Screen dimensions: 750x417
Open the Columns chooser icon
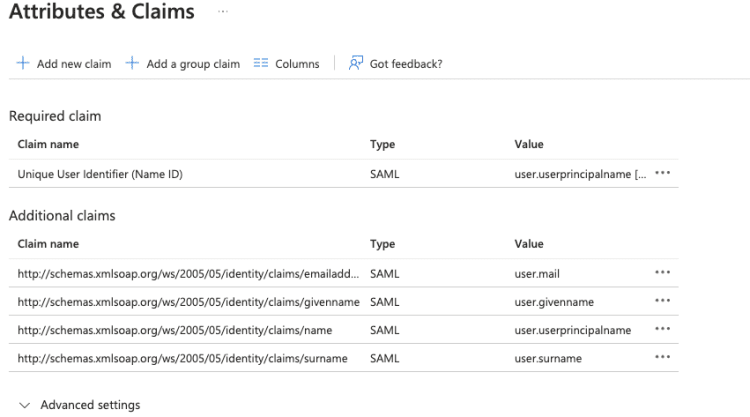[x=261, y=64]
